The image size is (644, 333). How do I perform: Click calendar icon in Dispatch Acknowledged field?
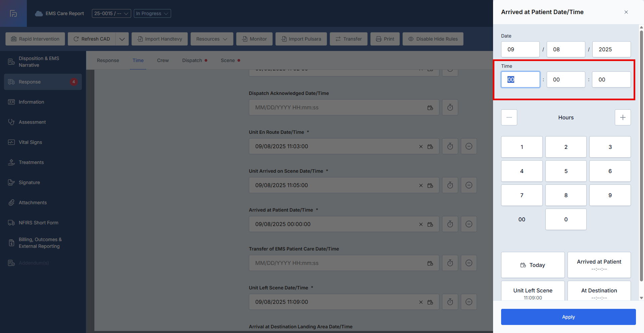click(x=430, y=108)
